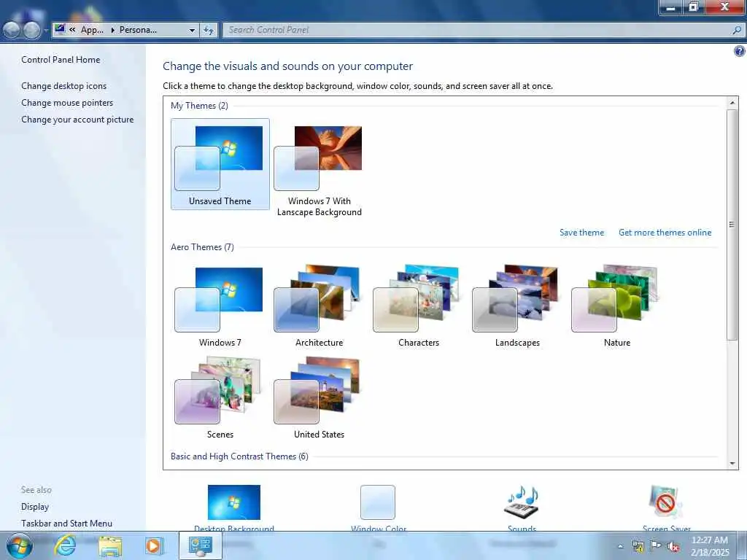Screen dimensions: 747x560
Task: Expand the breadcrumb overflow chevron
Action: [x=72, y=29]
